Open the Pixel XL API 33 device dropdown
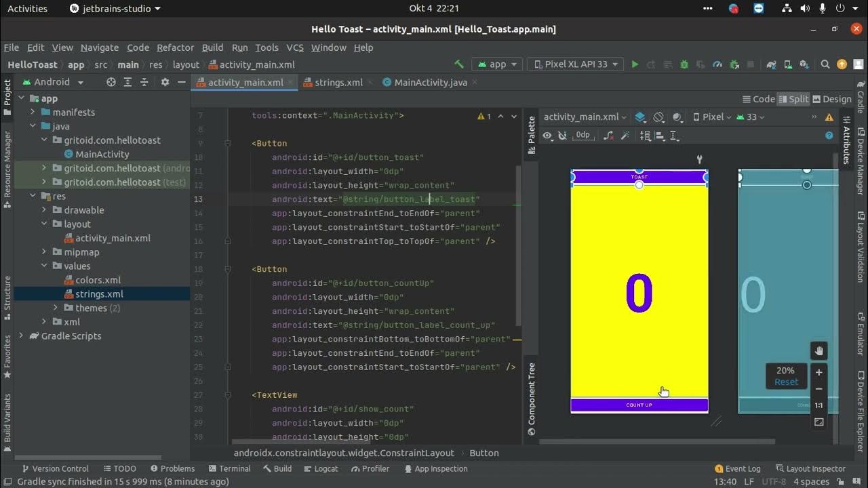Viewport: 868px width, 488px height. pyautogui.click(x=575, y=64)
